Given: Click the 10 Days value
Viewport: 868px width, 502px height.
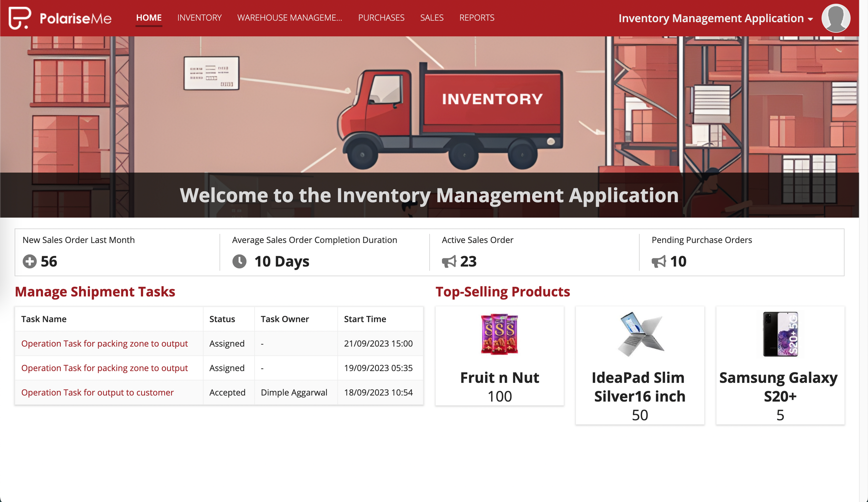Looking at the screenshot, I should pyautogui.click(x=282, y=261).
